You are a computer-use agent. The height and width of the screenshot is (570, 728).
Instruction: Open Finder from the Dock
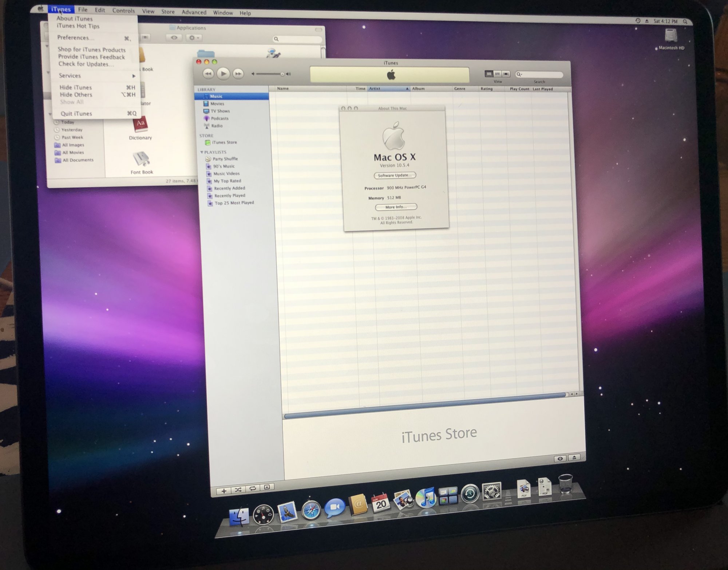coord(239,516)
